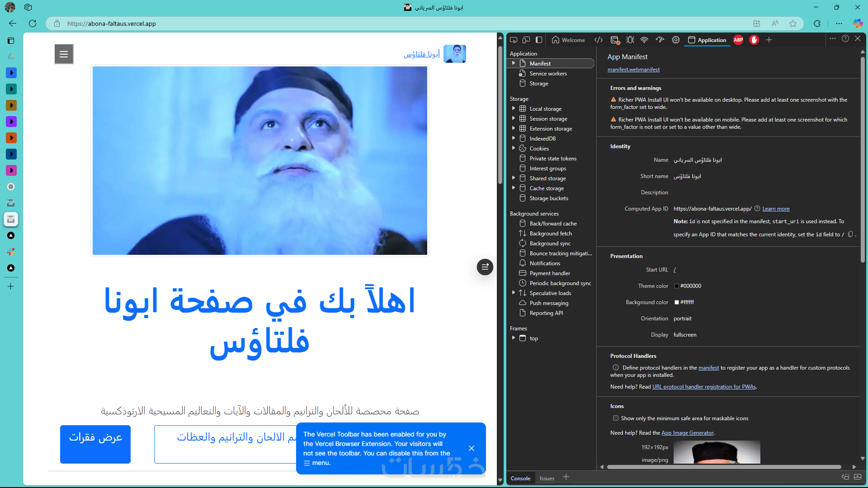Viewport: 868px width, 488px height.
Task: Toggle device emulation icon
Action: (526, 40)
